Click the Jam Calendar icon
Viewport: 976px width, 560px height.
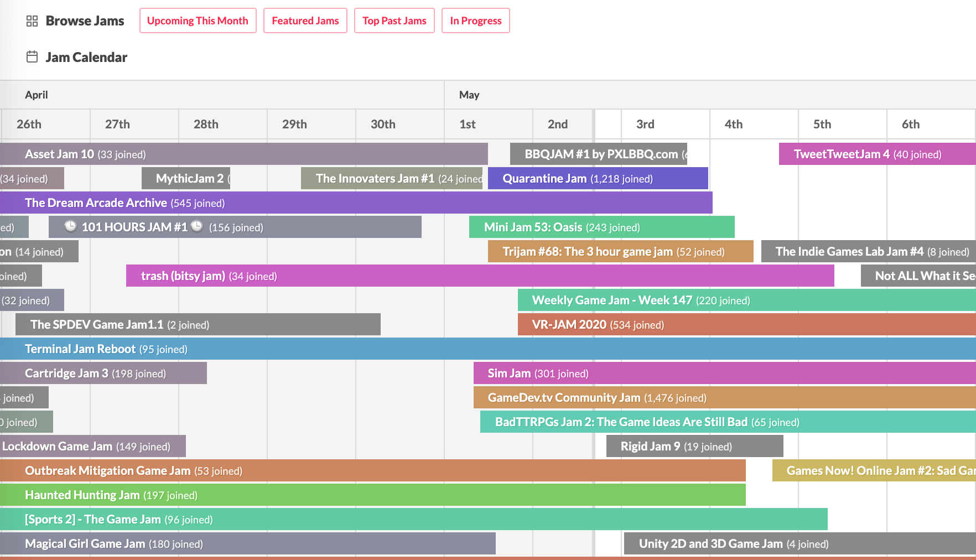pyautogui.click(x=32, y=57)
